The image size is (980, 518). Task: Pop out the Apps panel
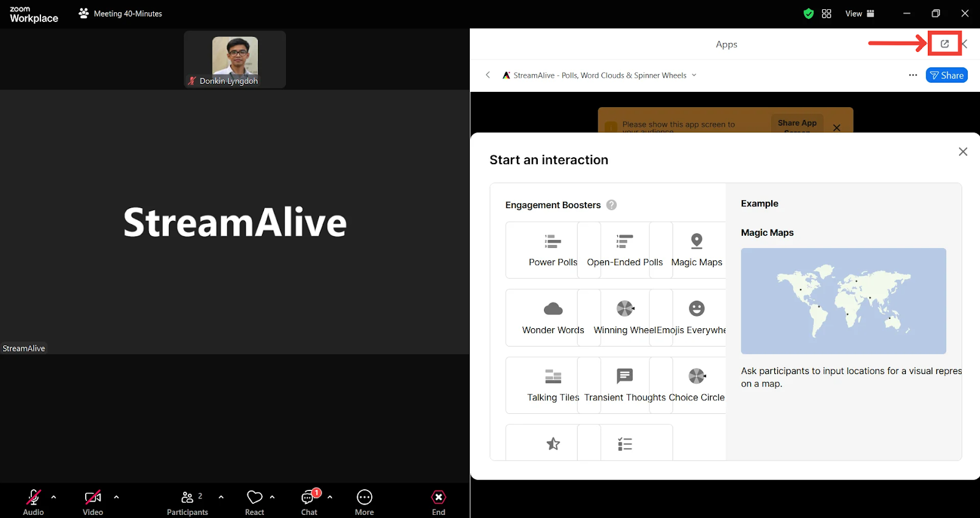click(944, 44)
